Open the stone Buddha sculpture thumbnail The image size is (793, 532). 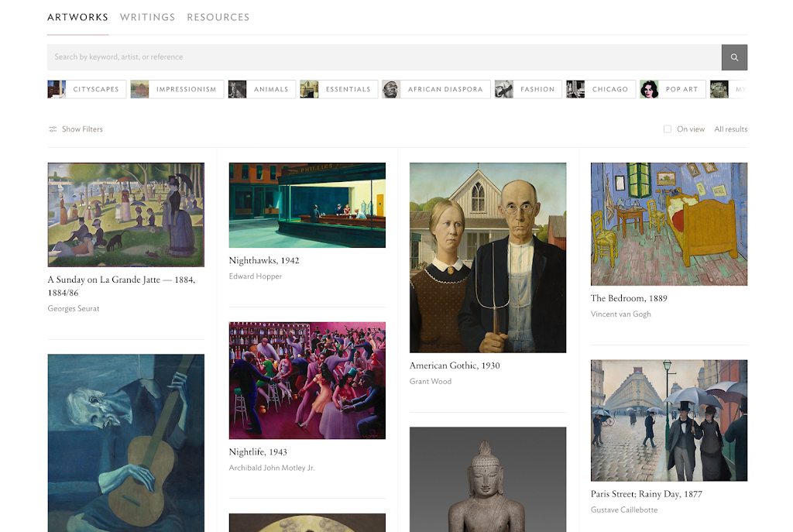click(488, 479)
